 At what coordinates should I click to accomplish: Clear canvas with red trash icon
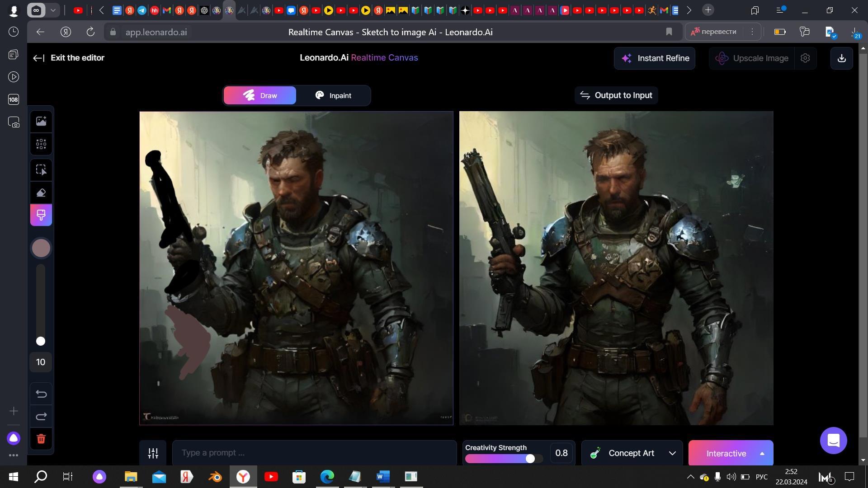pos(41,439)
